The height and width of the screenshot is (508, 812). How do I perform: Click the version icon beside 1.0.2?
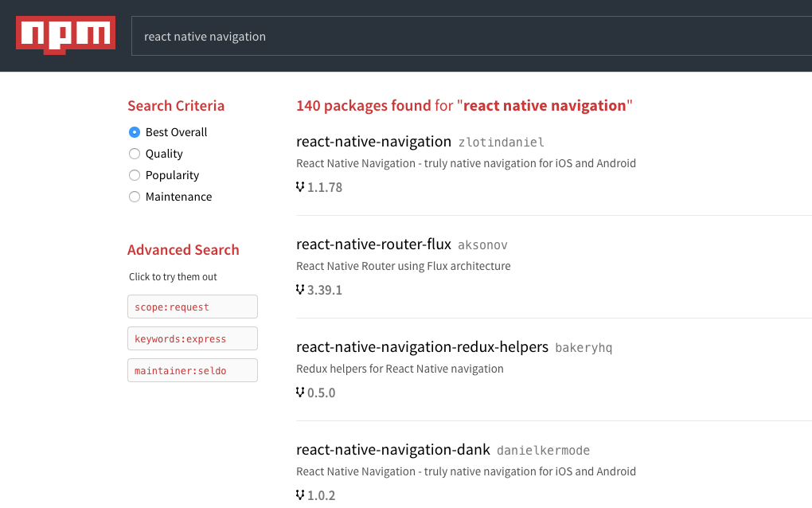pos(300,495)
